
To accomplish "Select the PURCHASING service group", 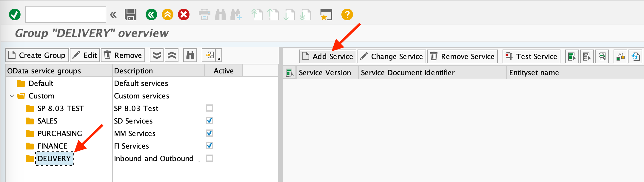I will pos(59,133).
